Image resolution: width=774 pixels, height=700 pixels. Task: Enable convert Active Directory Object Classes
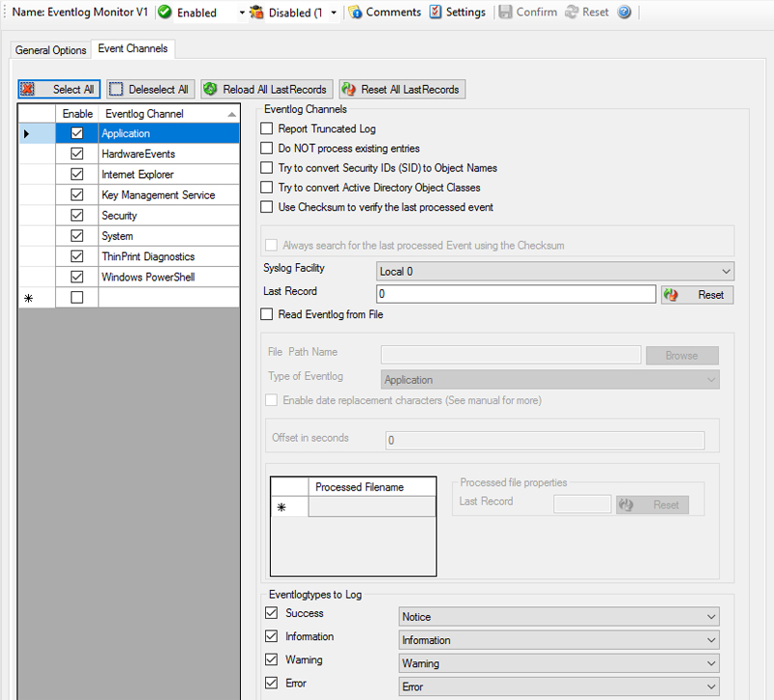[267, 188]
